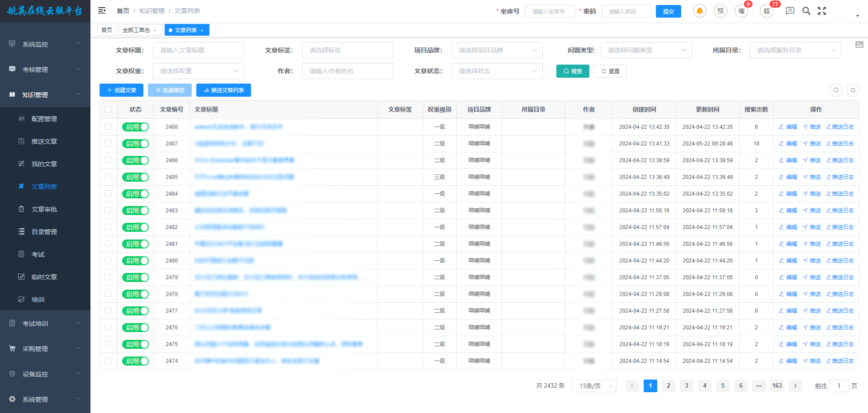Enter fullscreen mode via header icon
The width and height of the screenshot is (868, 413).
822,11
